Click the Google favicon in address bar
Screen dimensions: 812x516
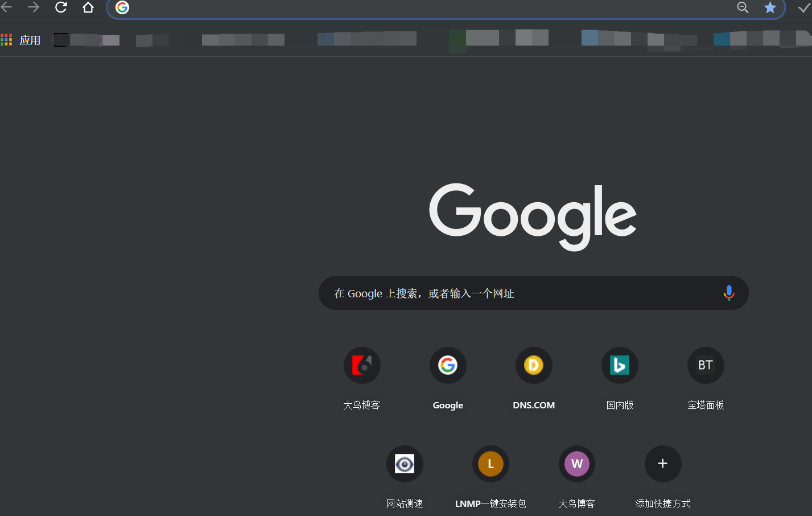[122, 7]
